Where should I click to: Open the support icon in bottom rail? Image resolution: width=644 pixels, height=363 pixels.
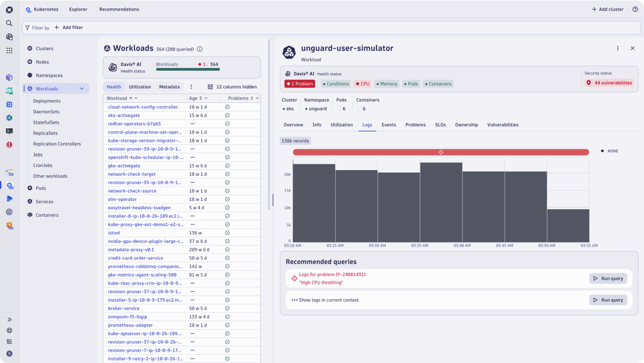(x=9, y=331)
